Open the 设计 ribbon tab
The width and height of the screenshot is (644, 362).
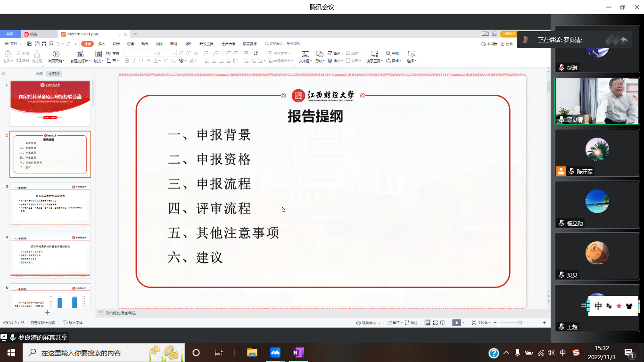(116, 44)
